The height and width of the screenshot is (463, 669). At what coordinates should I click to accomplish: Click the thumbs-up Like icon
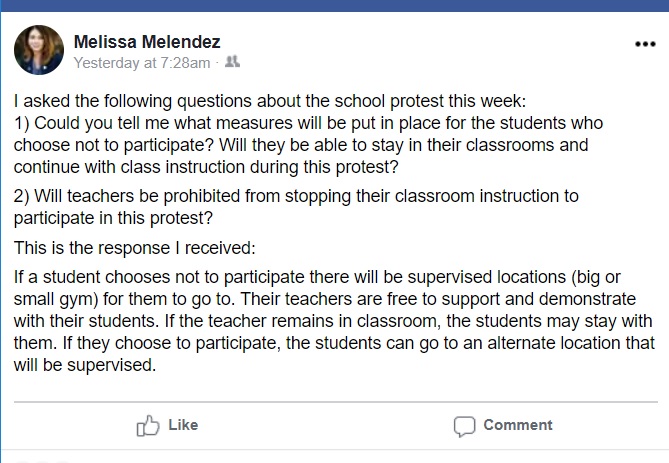[x=148, y=426]
